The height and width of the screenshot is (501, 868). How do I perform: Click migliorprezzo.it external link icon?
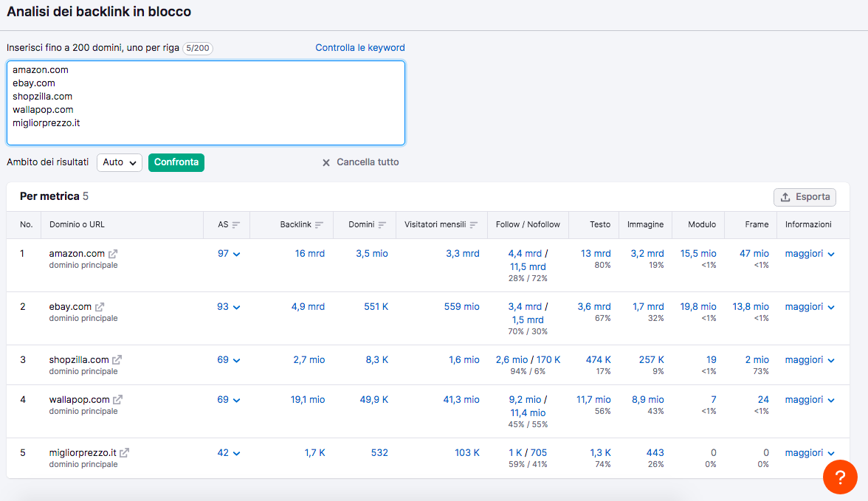click(125, 453)
